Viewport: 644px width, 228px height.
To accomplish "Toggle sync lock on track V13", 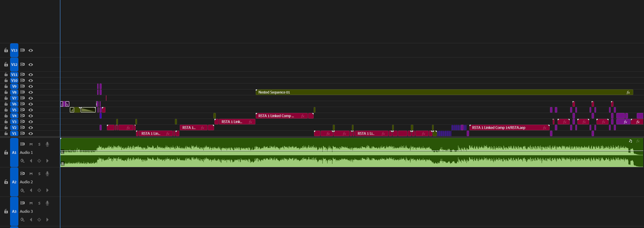I will 23,50.
